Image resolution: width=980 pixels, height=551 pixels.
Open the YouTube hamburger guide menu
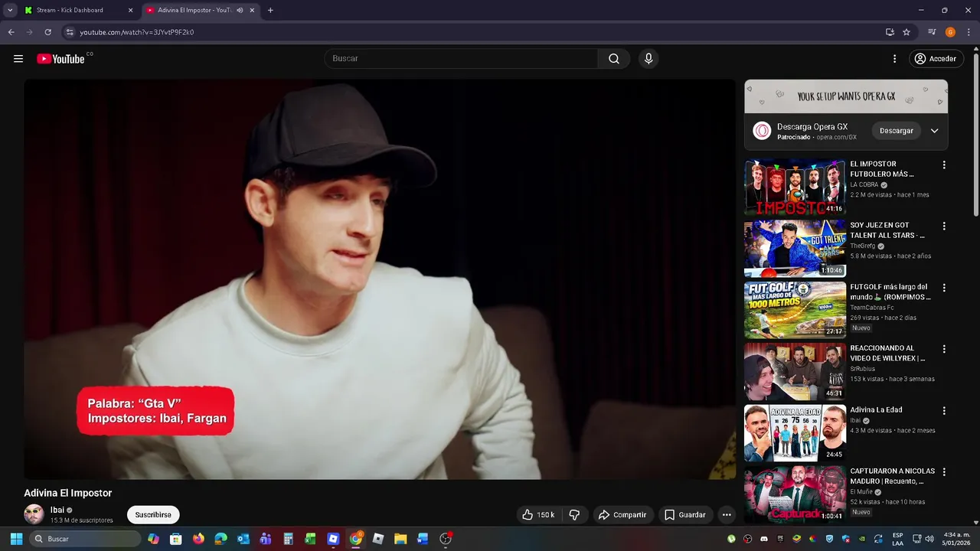pos(18,59)
